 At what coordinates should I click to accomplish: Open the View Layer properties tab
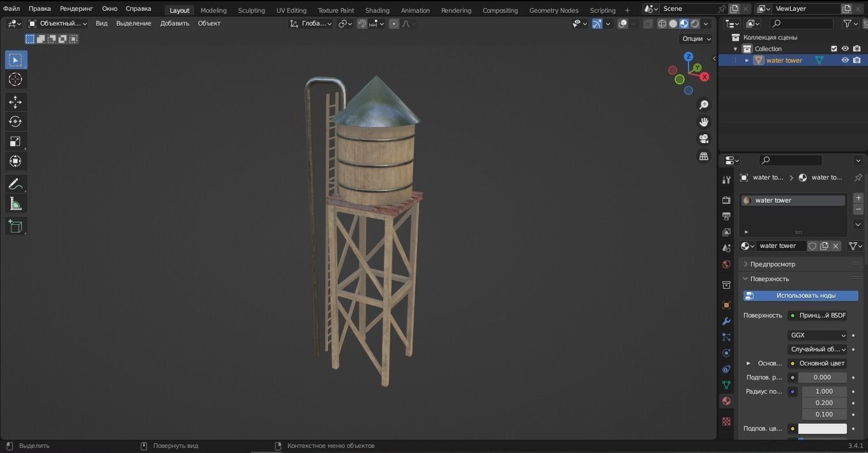coord(726,232)
